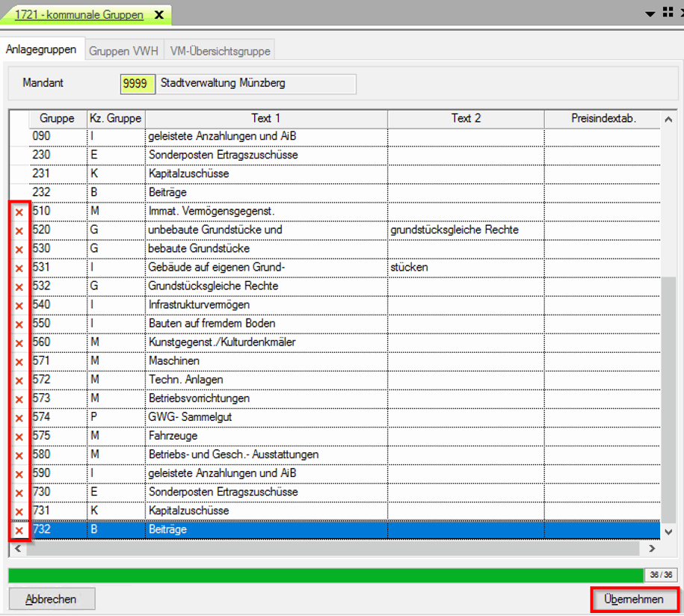Click the red X next to group 531
This screenshot has width=684, height=616.
coord(19,268)
